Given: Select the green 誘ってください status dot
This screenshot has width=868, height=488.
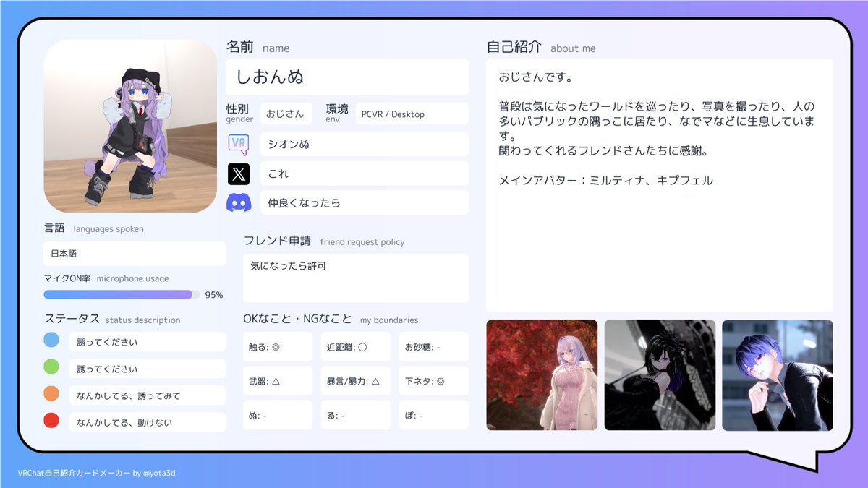Looking at the screenshot, I should 51,367.
